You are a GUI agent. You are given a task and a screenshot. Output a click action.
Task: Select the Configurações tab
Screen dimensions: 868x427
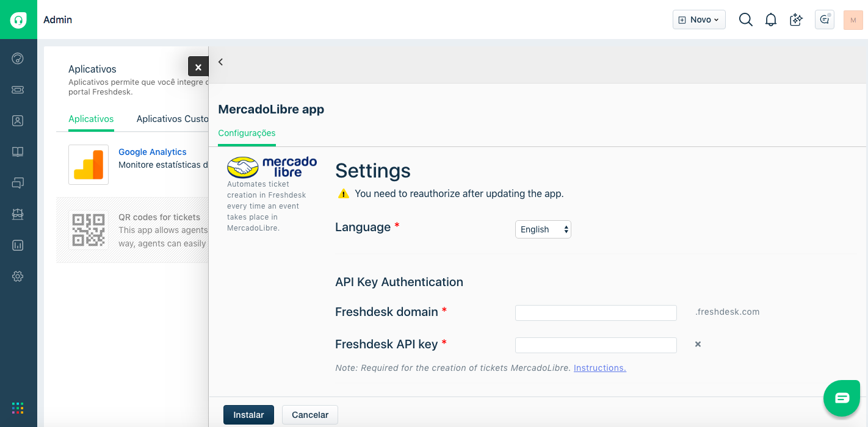tap(247, 133)
